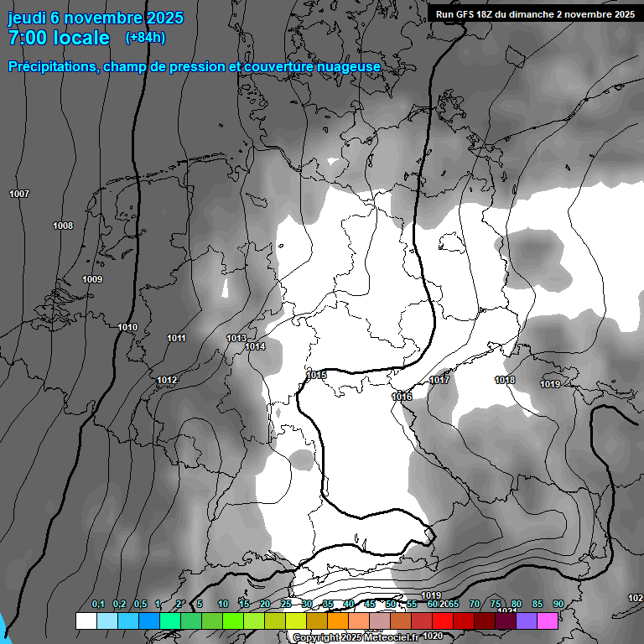The height and width of the screenshot is (644, 644).
Task: Click the 1008 isobar label
Action: pyautogui.click(x=63, y=226)
